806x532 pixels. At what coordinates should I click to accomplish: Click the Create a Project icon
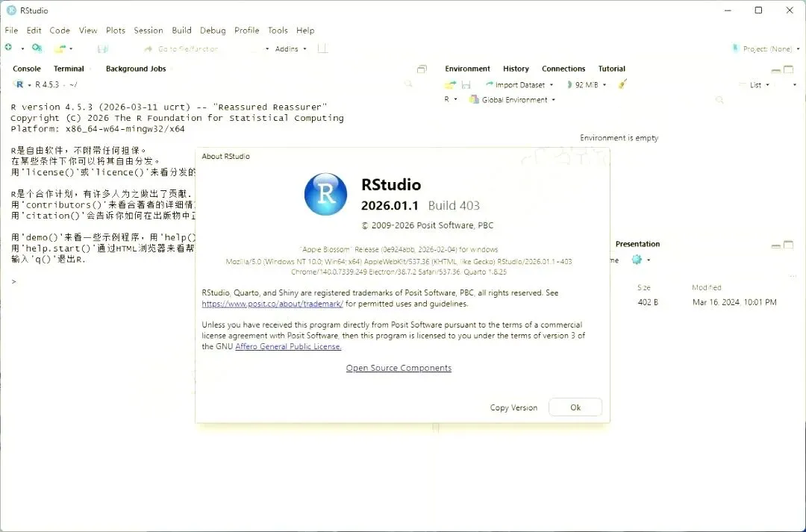37,48
